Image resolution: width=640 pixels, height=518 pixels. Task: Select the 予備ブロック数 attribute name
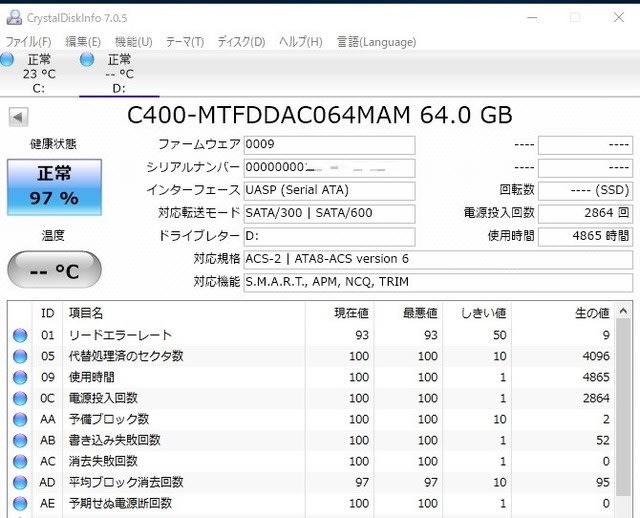[109, 419]
